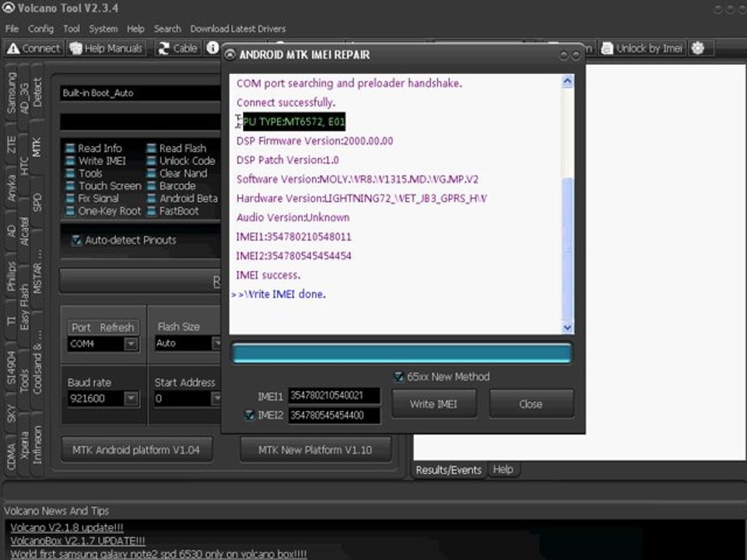Select the One-Key Root option

pyautogui.click(x=103, y=211)
